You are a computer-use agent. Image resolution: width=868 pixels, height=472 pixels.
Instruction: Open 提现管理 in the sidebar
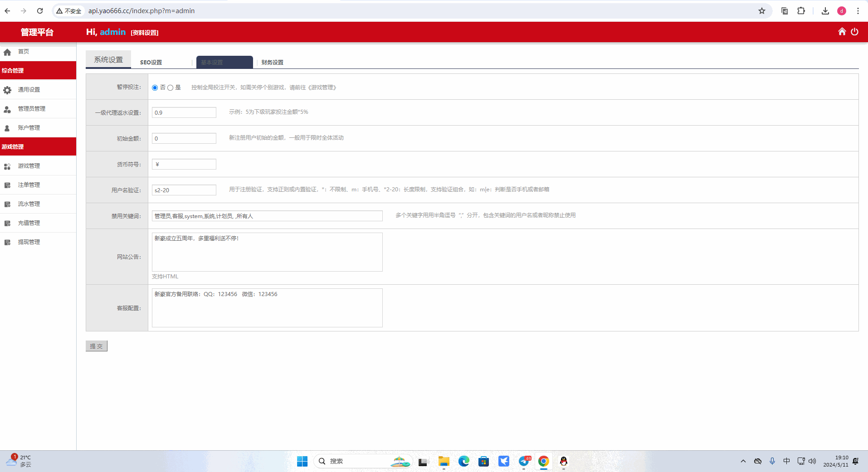[x=29, y=242]
